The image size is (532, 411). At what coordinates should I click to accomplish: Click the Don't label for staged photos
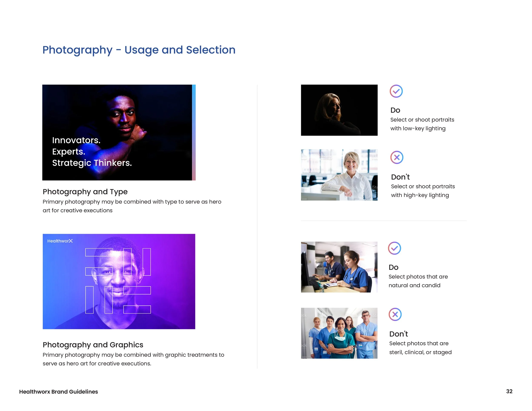[x=399, y=334]
